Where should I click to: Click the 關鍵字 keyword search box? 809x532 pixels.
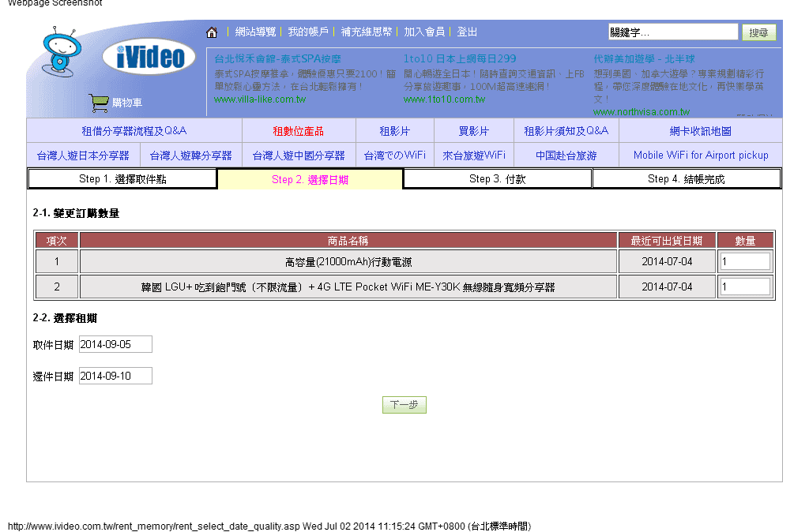point(672,32)
